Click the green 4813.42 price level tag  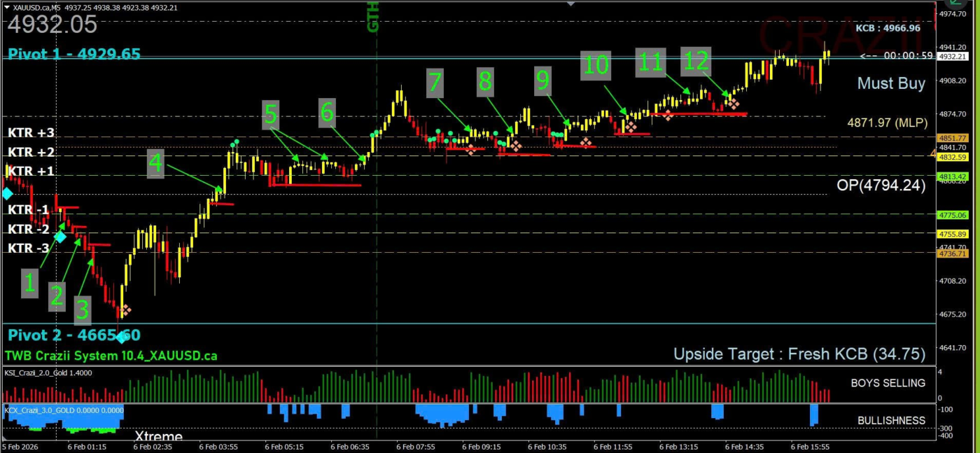point(953,176)
